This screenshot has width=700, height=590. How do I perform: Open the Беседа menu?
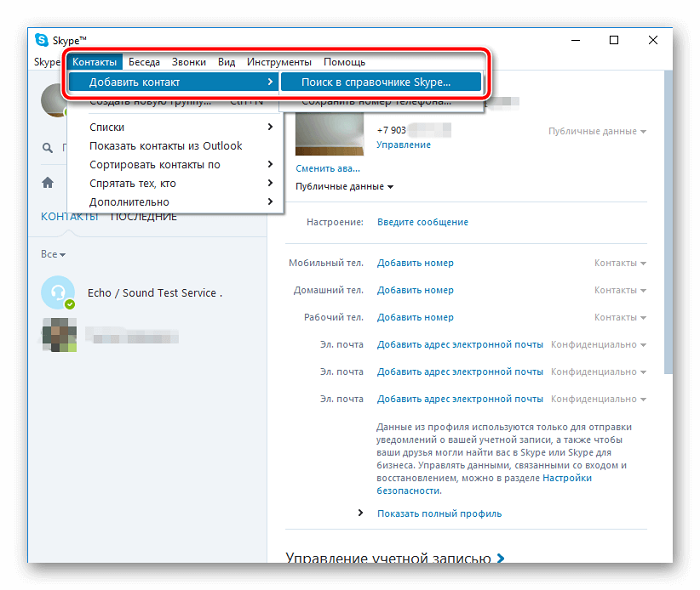pos(144,62)
